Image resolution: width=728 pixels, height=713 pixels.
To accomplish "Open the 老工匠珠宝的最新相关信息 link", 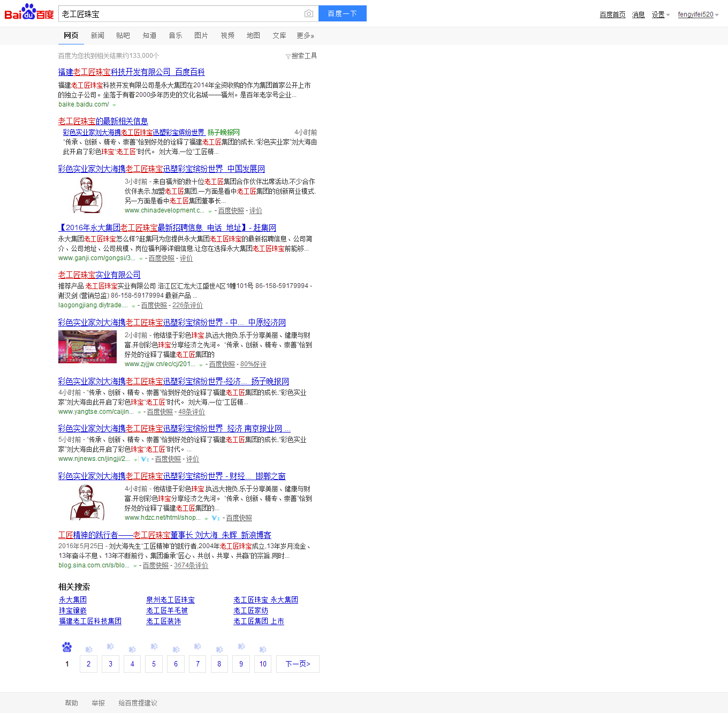I will pyautogui.click(x=103, y=121).
